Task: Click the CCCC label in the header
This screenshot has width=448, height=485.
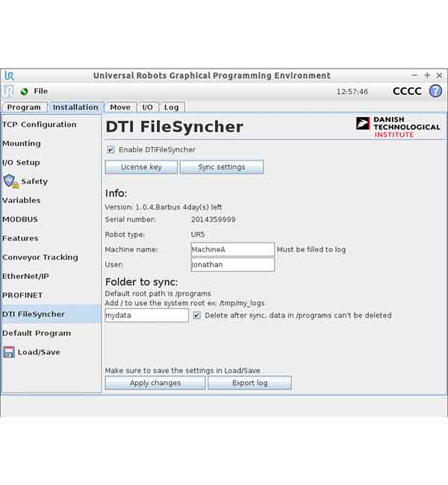Action: point(407,91)
